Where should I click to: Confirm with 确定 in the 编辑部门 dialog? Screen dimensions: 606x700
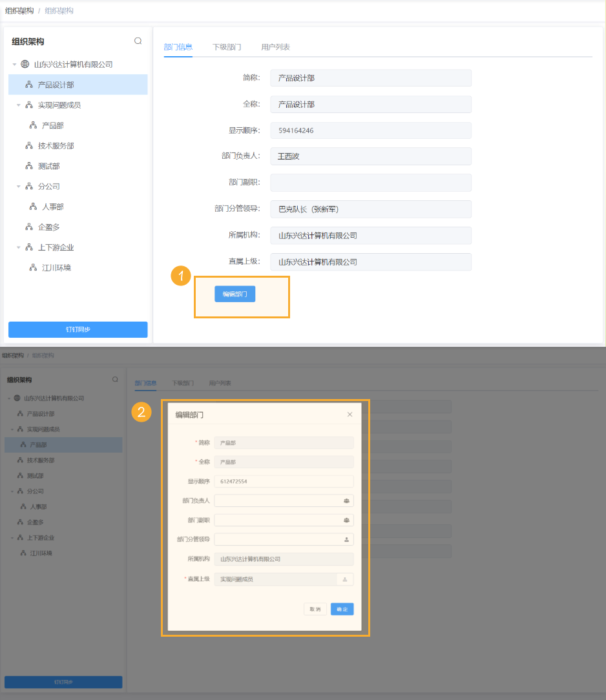click(342, 609)
